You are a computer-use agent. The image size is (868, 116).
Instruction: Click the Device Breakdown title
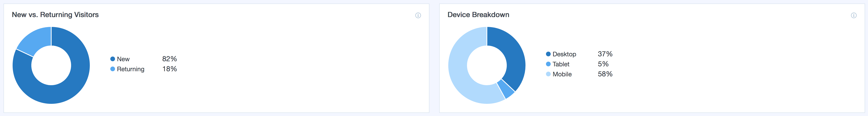(x=478, y=15)
